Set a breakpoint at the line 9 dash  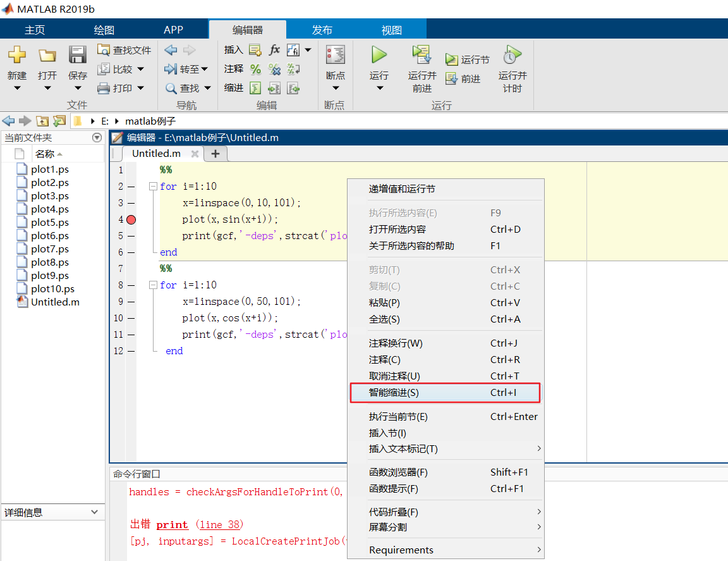coord(131,302)
